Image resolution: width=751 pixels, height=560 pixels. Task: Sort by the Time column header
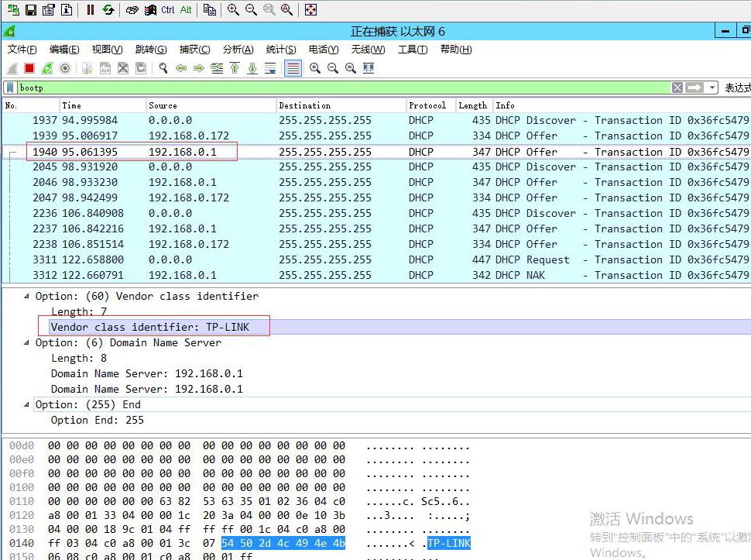click(x=101, y=105)
